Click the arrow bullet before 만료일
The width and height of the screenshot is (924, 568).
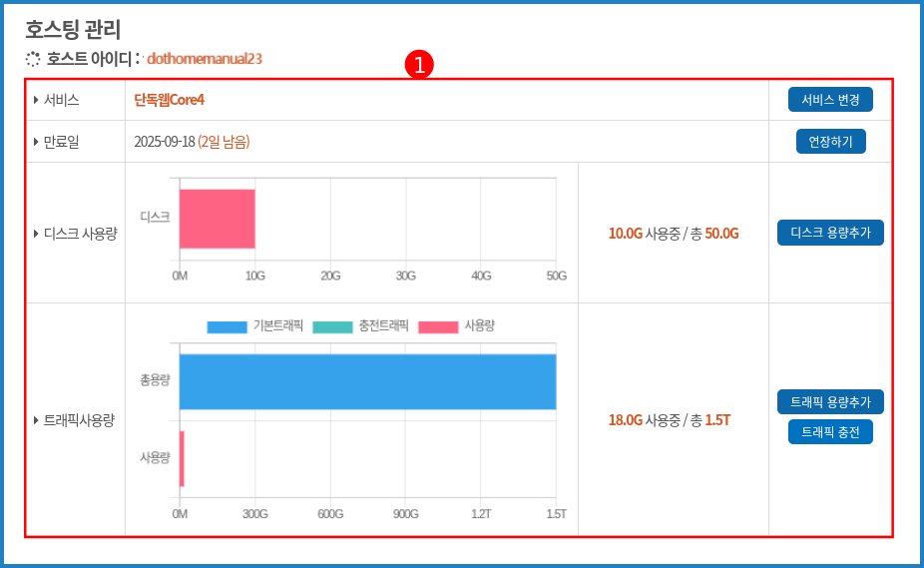coord(36,142)
